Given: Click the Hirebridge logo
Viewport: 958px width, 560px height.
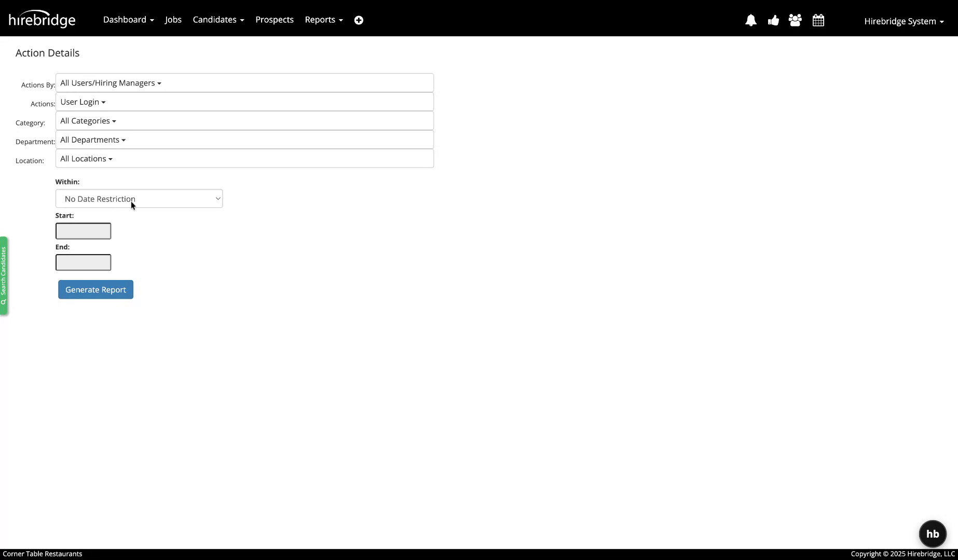Looking at the screenshot, I should 42,18.
